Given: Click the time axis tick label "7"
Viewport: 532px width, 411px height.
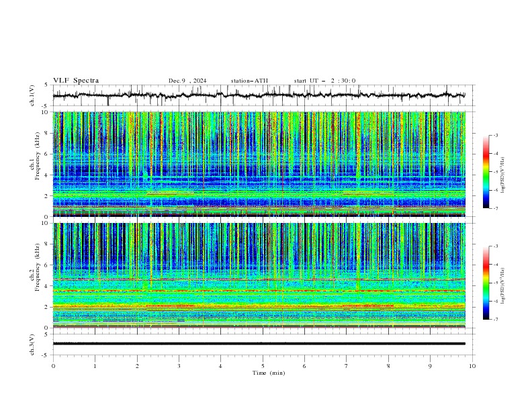Looking at the screenshot, I should click(x=347, y=366).
